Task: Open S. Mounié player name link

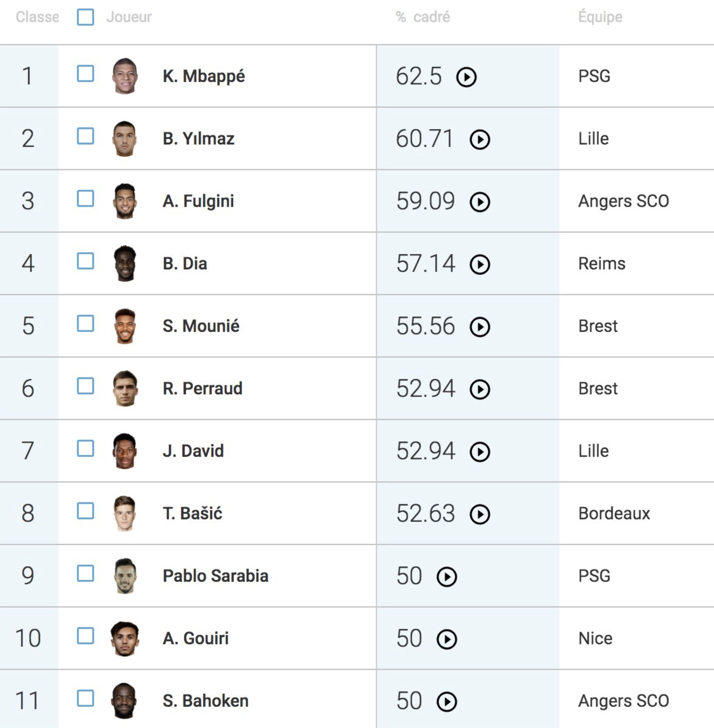Action: pyautogui.click(x=201, y=325)
